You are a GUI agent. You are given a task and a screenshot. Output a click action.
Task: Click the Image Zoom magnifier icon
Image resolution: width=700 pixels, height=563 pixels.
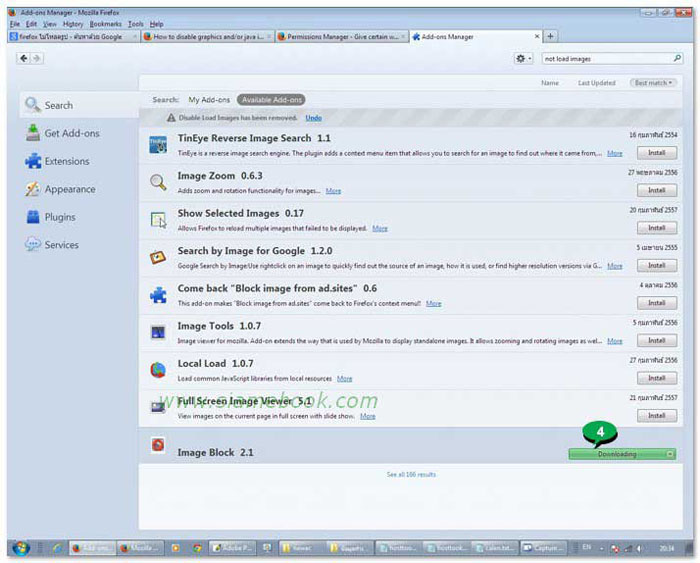click(158, 182)
